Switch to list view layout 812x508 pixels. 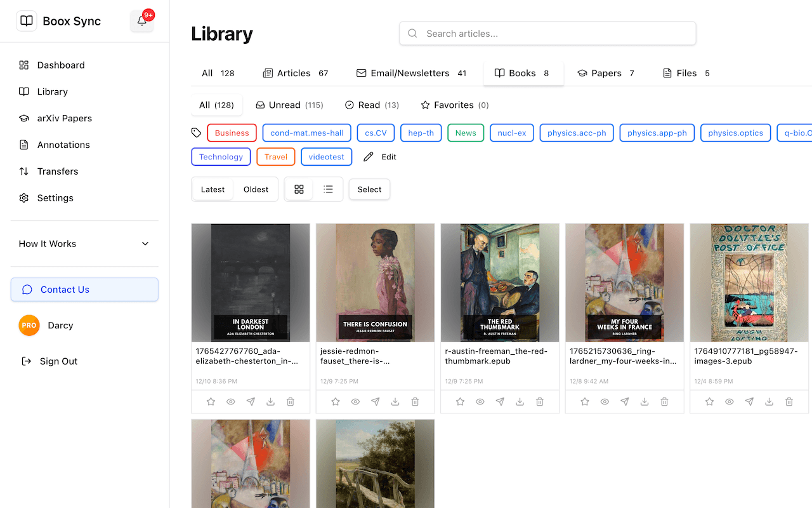(x=328, y=189)
